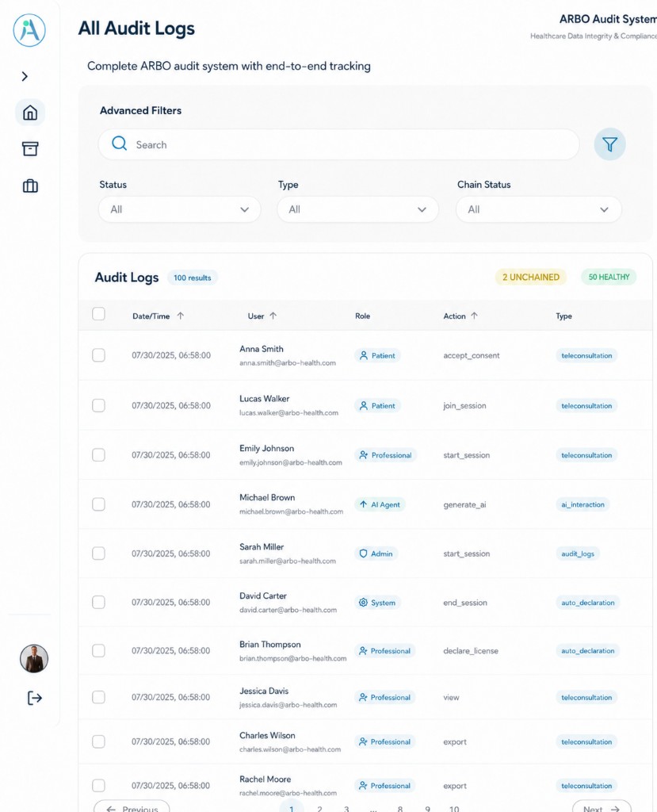Screen dimensions: 657x812
Task: Expand the sidebar with the chevron arrow
Action: coord(25,76)
